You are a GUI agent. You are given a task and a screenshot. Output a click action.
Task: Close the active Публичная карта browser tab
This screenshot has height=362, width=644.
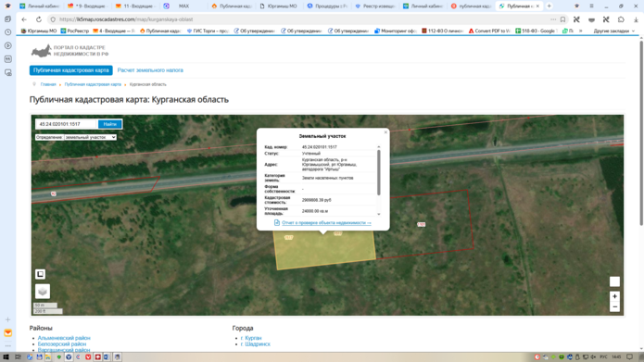[537, 6]
